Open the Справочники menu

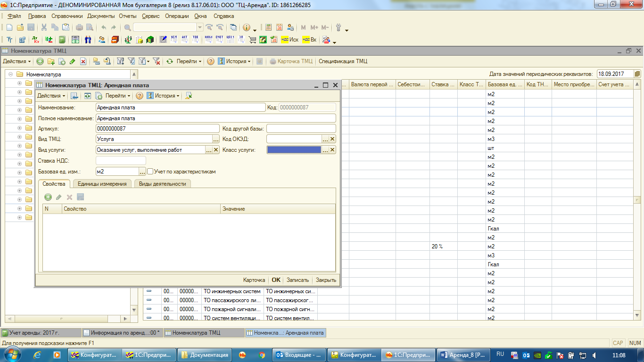click(67, 16)
